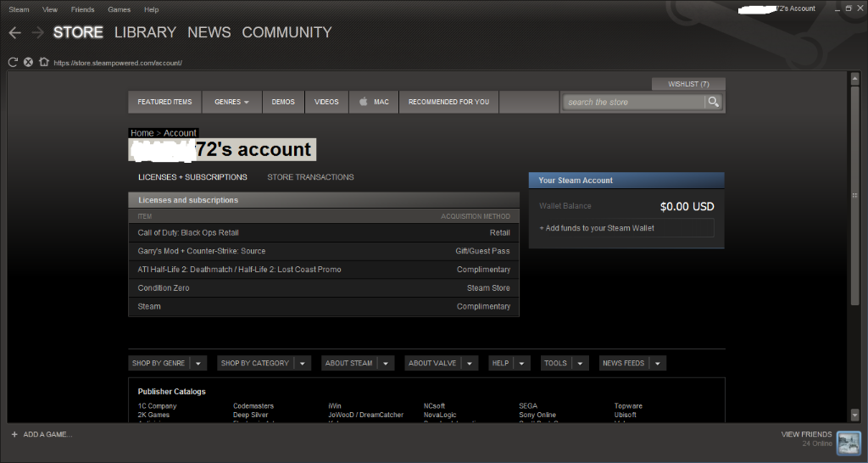The width and height of the screenshot is (868, 463).
Task: Go to the store home page icon
Action: pos(44,62)
